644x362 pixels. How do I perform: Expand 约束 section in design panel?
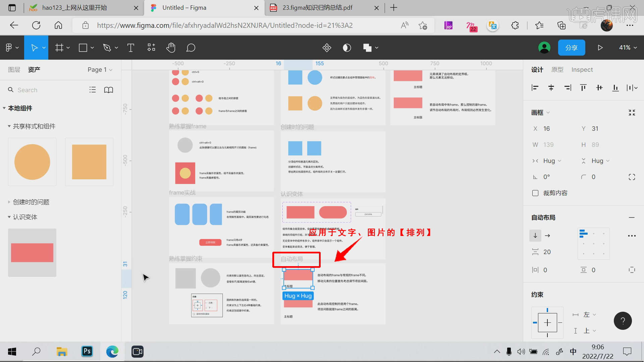pyautogui.click(x=537, y=294)
